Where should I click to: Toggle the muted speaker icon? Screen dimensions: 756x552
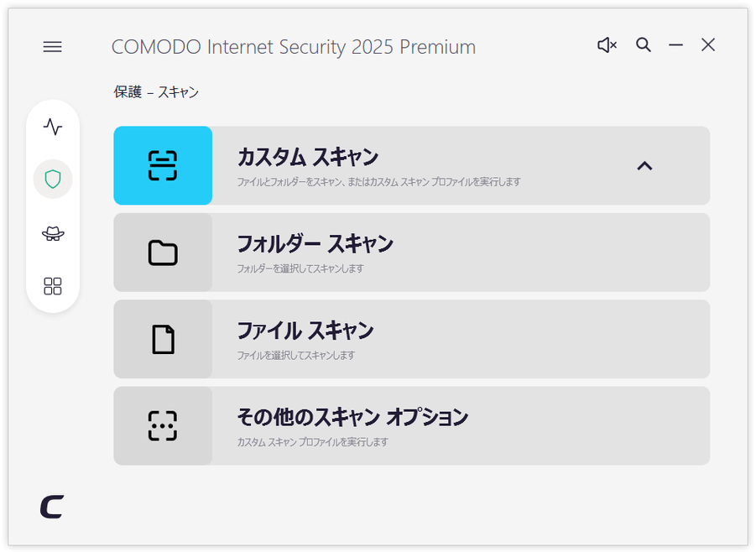(x=607, y=45)
